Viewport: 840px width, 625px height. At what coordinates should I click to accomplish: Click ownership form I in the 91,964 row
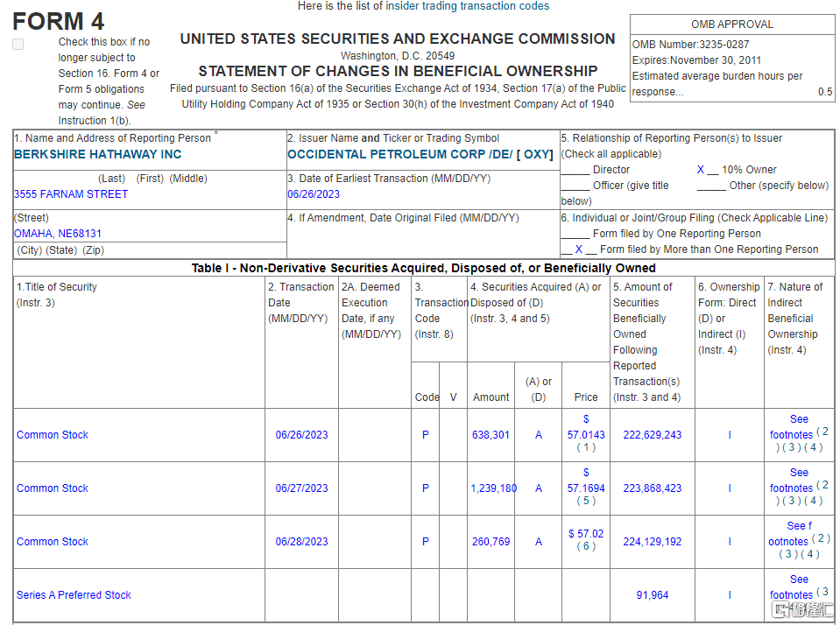730,595
